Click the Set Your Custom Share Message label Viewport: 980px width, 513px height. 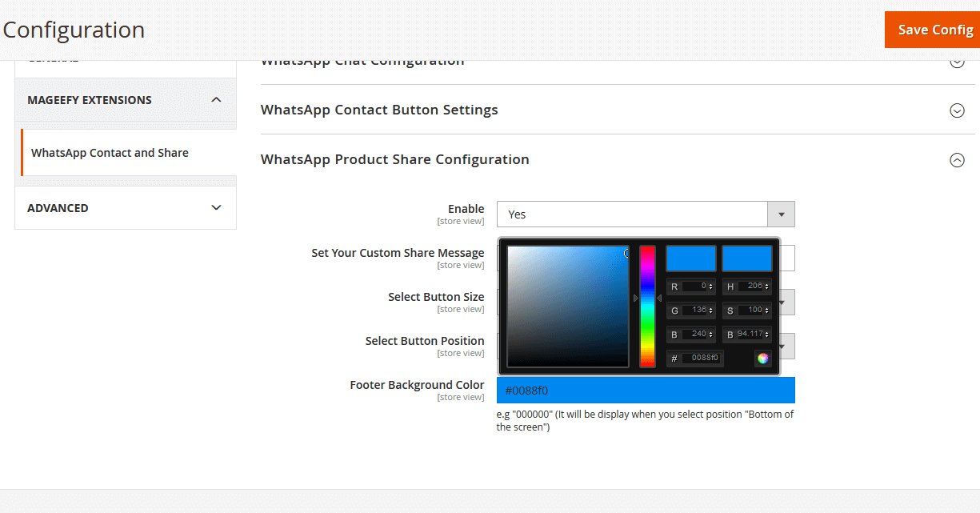(398, 253)
